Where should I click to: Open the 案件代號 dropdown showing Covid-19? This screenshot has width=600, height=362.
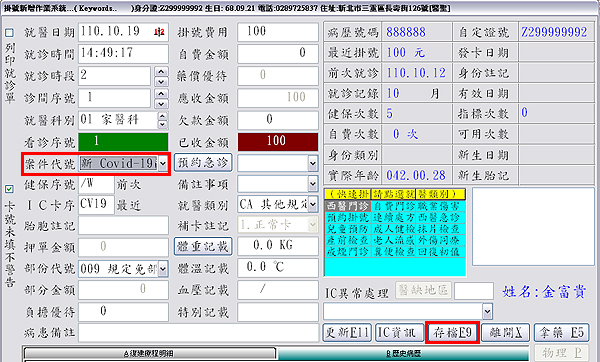tap(163, 164)
